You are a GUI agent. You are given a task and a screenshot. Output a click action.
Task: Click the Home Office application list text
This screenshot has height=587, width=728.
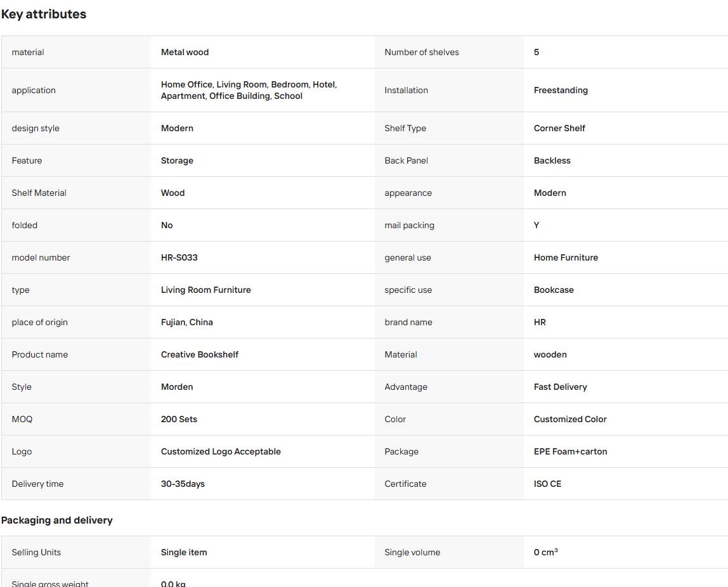(x=249, y=90)
